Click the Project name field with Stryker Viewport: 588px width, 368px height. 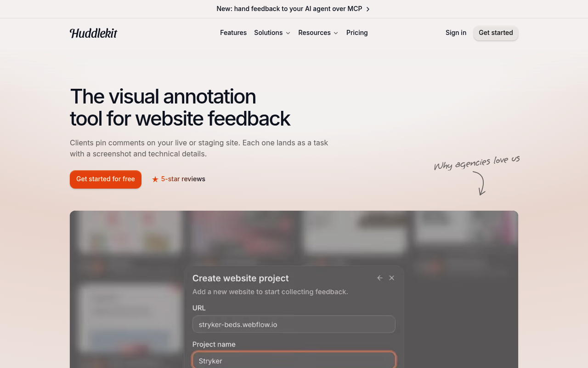294,360
